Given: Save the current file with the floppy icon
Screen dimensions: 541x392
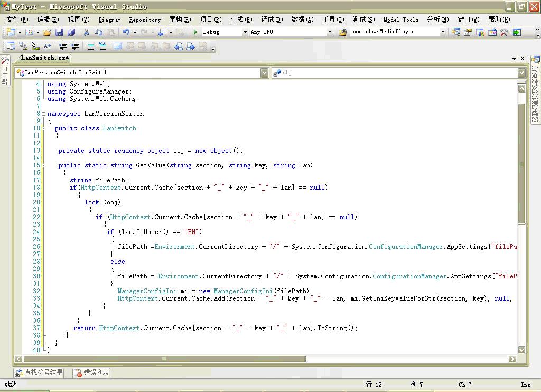Looking at the screenshot, I should [59, 32].
